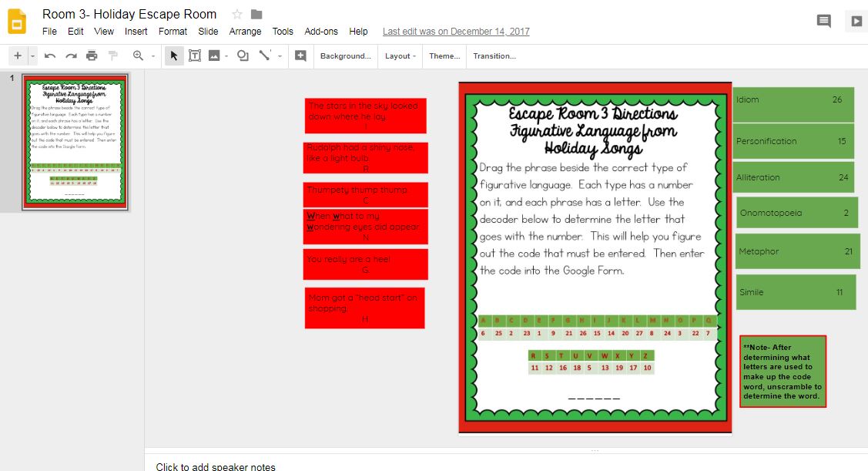Print the presentation with the printer icon
The height and width of the screenshot is (471, 868).
coord(92,56)
